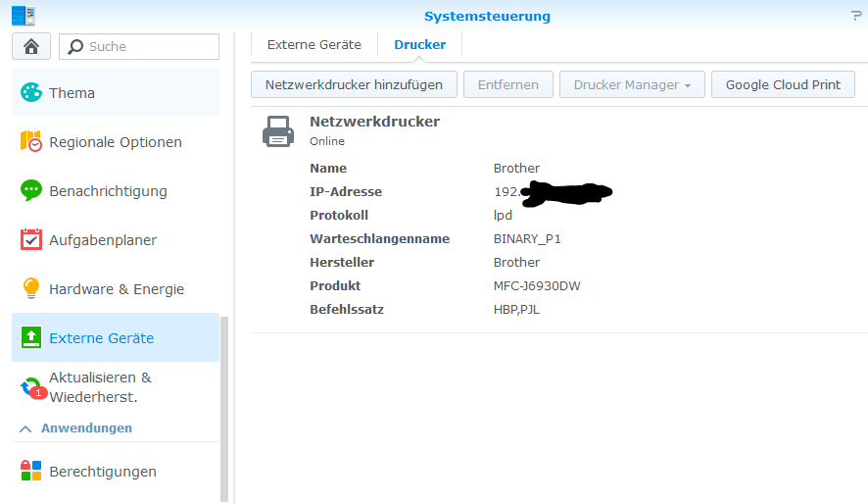Click the Berechtigungen icon
The height and width of the screenshot is (504, 868).
coord(31,472)
